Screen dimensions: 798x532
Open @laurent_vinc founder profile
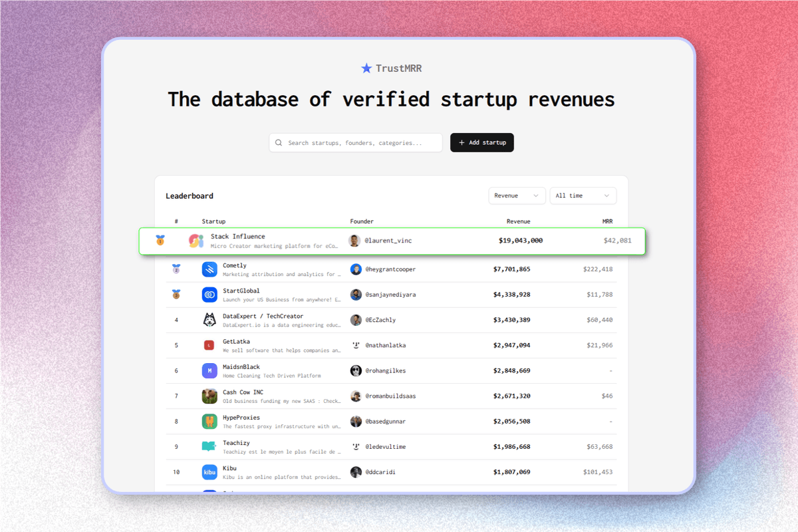[x=388, y=240]
